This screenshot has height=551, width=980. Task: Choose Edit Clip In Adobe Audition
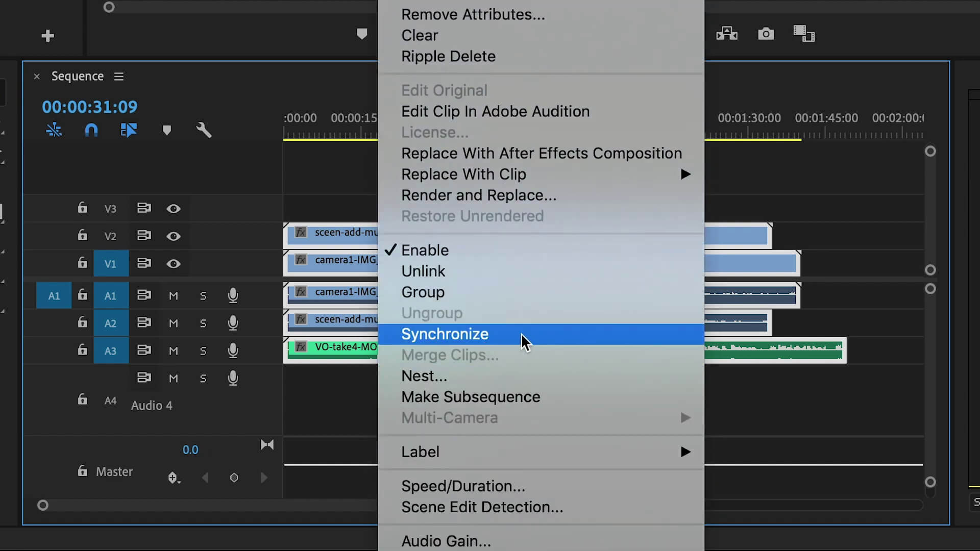[496, 111]
